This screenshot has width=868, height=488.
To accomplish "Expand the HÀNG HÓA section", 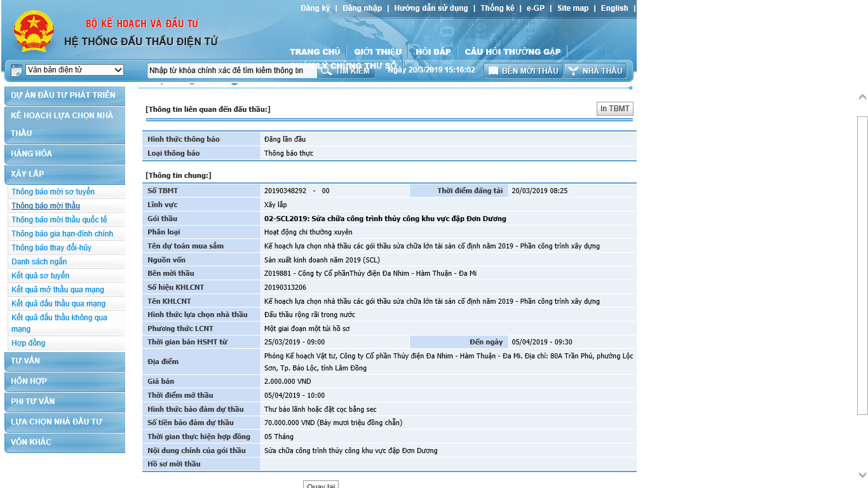I will (x=65, y=154).
